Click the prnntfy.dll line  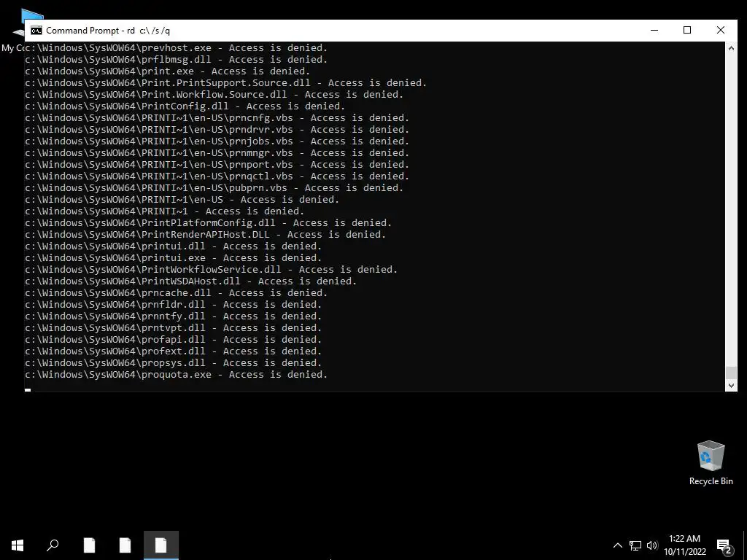174,316
